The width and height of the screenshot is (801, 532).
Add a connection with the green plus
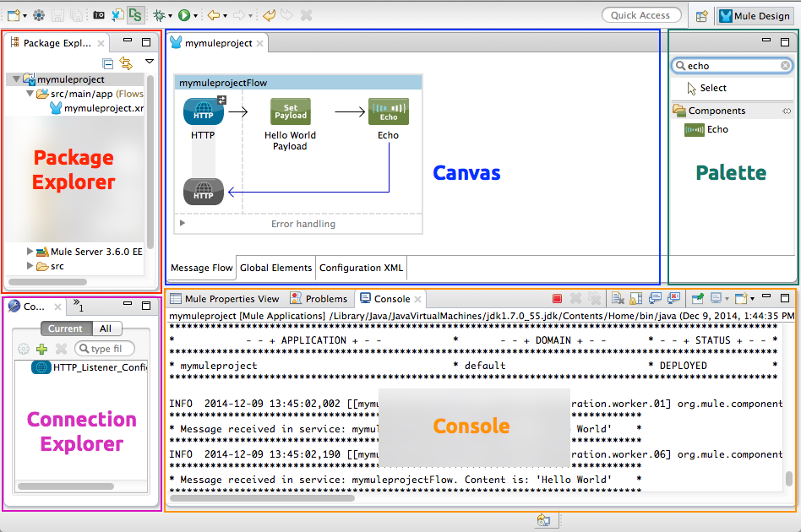(x=41, y=349)
